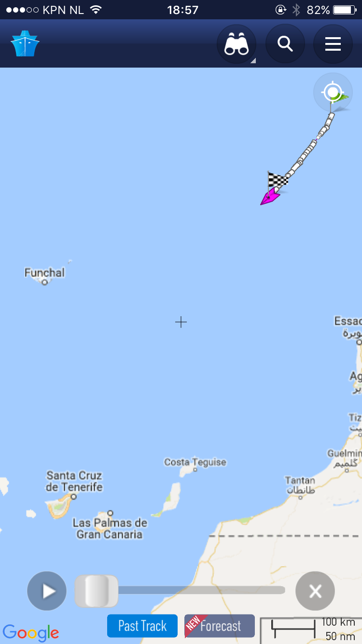This screenshot has width=362, height=644.
Task: Close the track playback with X button
Action: [315, 591]
